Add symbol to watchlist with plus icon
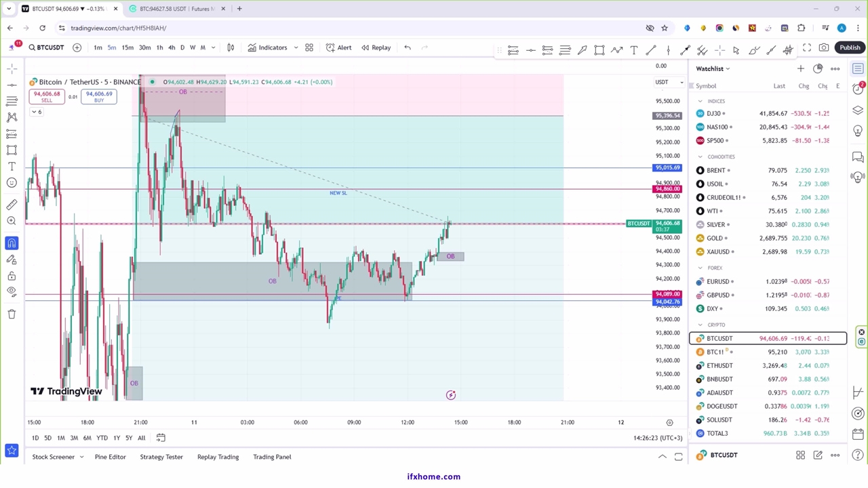 801,68
